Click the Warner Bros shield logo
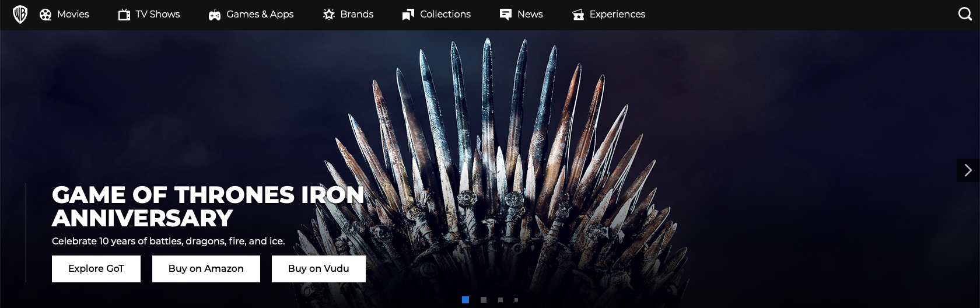The image size is (980, 308). pyautogui.click(x=20, y=15)
